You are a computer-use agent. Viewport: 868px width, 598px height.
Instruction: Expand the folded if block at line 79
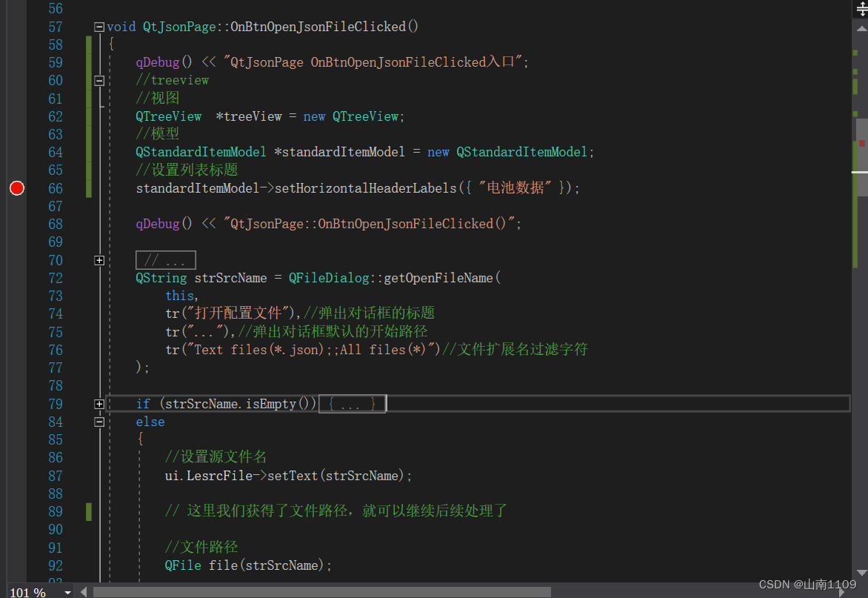coord(100,404)
